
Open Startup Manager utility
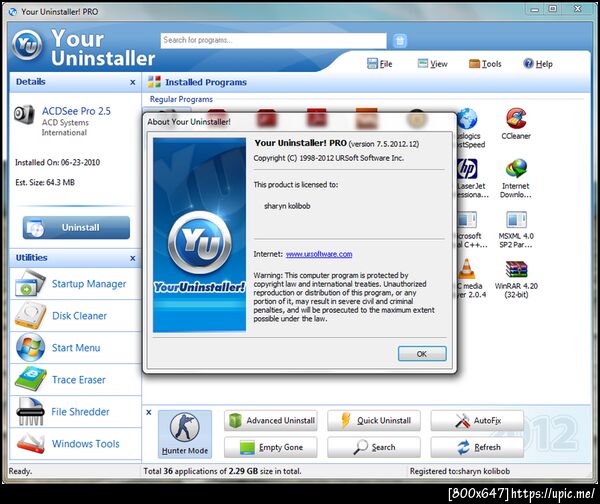[x=75, y=284]
